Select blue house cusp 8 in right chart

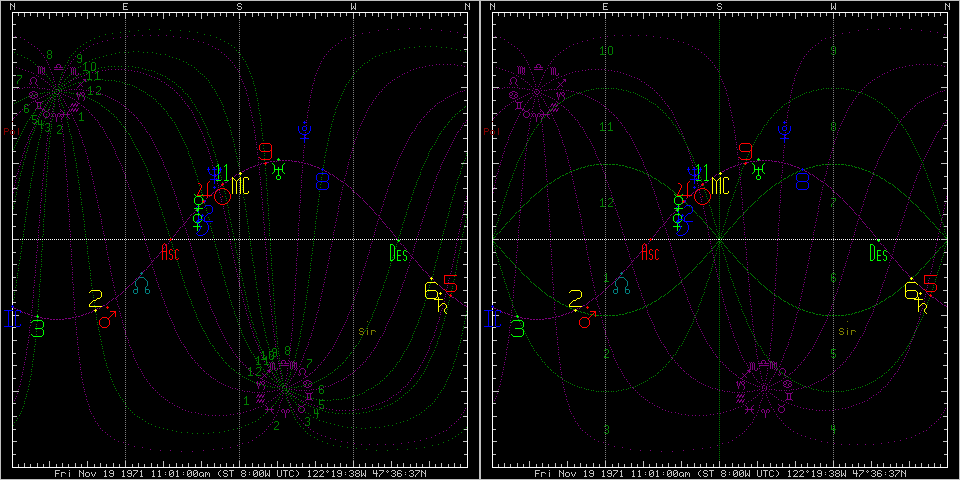pos(803,181)
